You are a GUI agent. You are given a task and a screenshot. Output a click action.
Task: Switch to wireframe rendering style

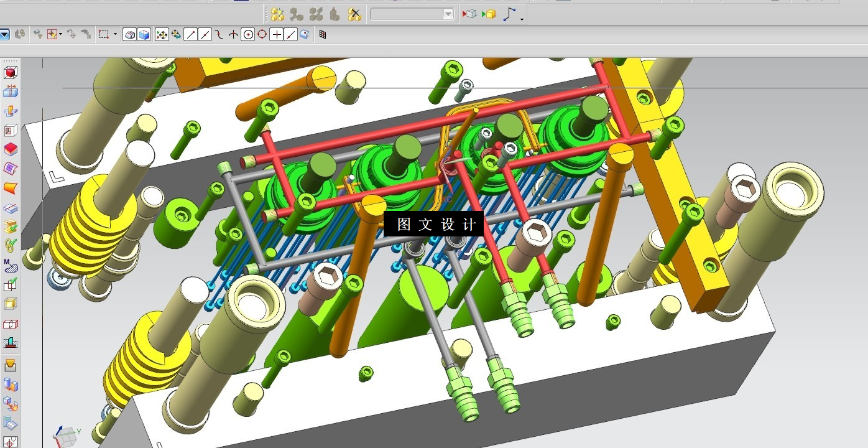(x=130, y=35)
